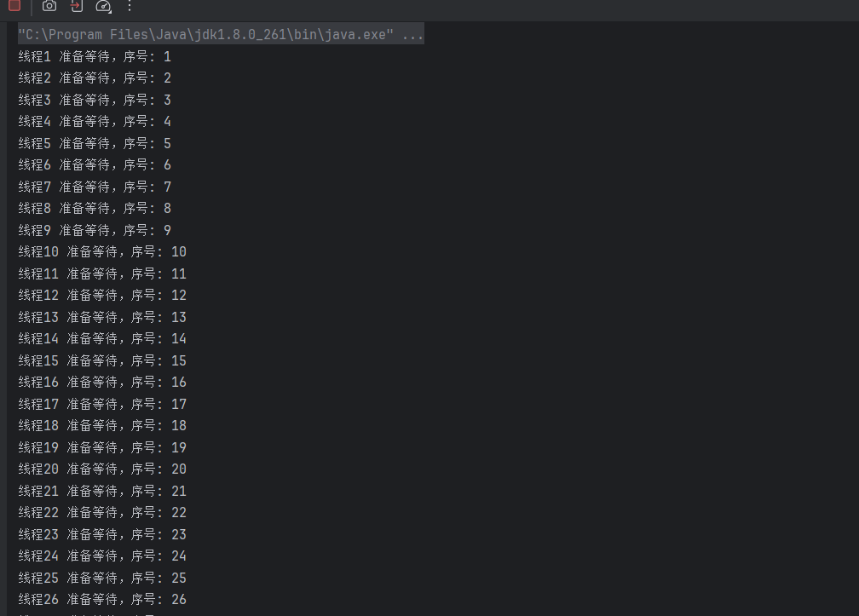
Task: Click console line '线程3 准备等待，序号: 3'
Action: [x=95, y=100]
